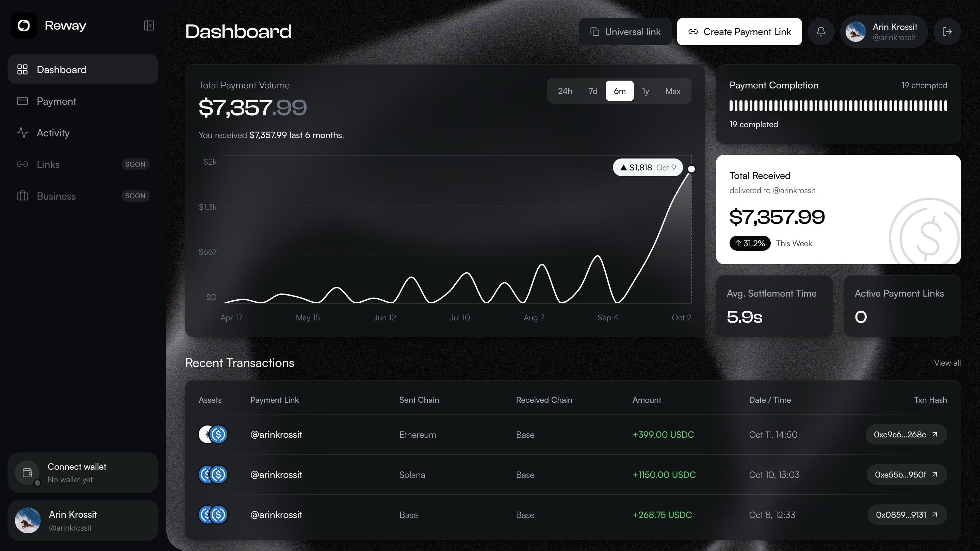Viewport: 980px width, 551px height.
Task: Select the 1y time range
Action: pos(646,91)
